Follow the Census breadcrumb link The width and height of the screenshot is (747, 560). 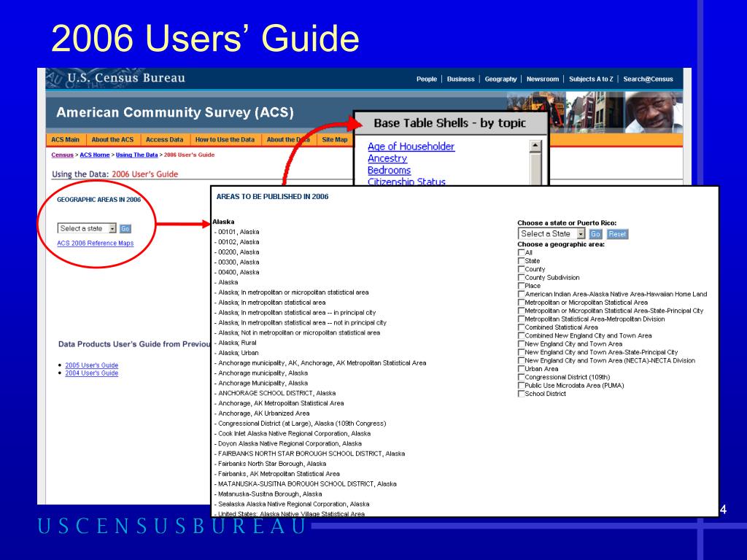coord(63,155)
